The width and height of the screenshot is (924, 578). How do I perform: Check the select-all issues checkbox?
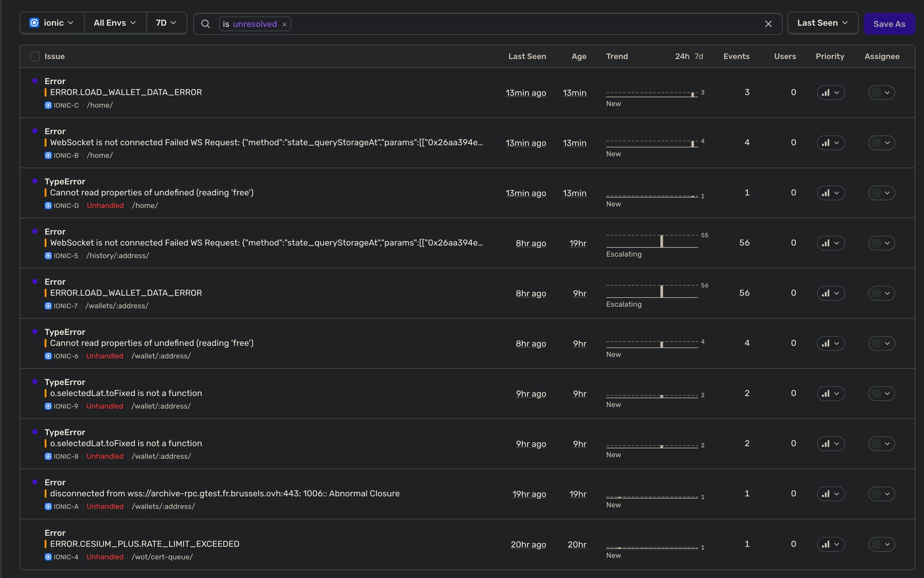[x=35, y=56]
